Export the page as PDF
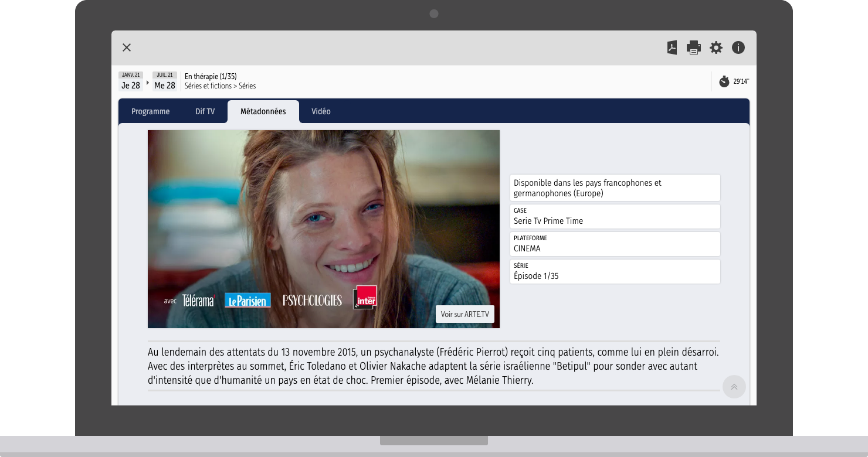The height and width of the screenshot is (457, 868). pyautogui.click(x=672, y=47)
